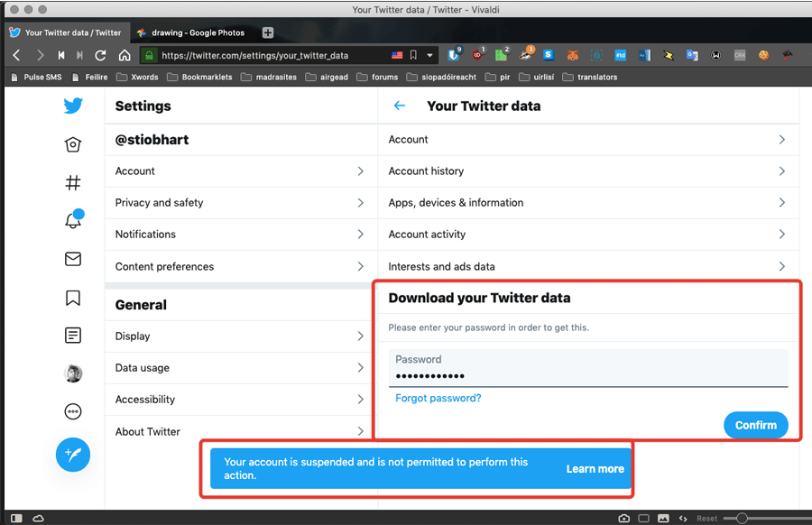Click the browser Back button
Image resolution: width=812 pixels, height=525 pixels.
click(x=16, y=55)
